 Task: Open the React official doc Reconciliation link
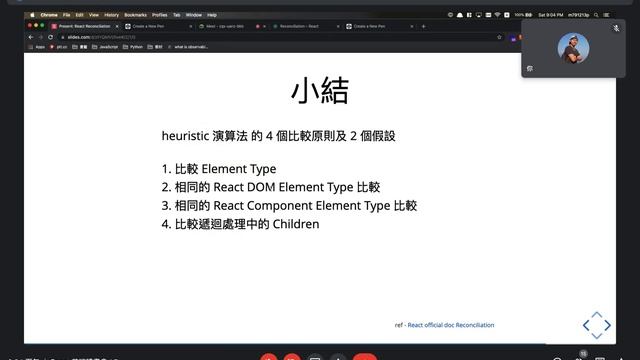click(x=451, y=325)
